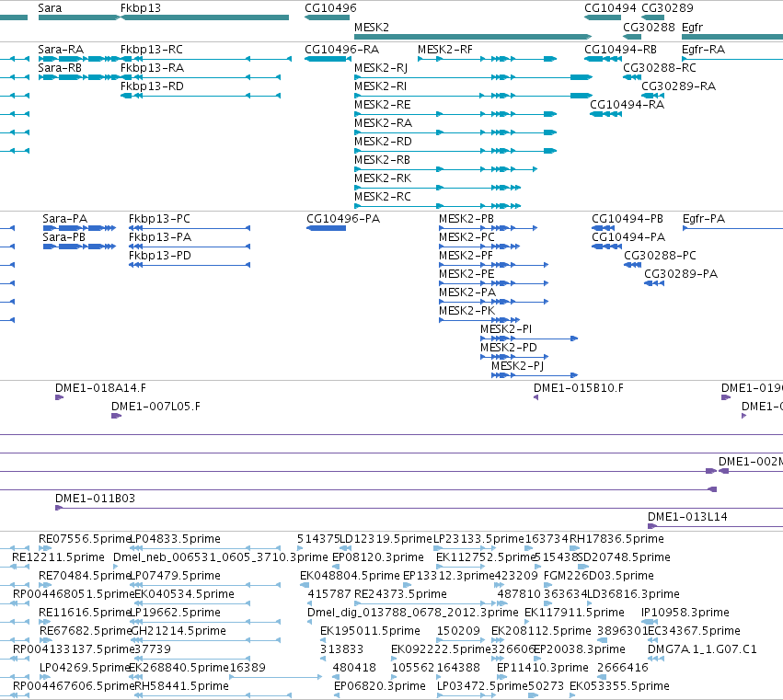The height and width of the screenshot is (700, 783).
Task: Click the MESK2-RK transcript label
Action: point(383,178)
